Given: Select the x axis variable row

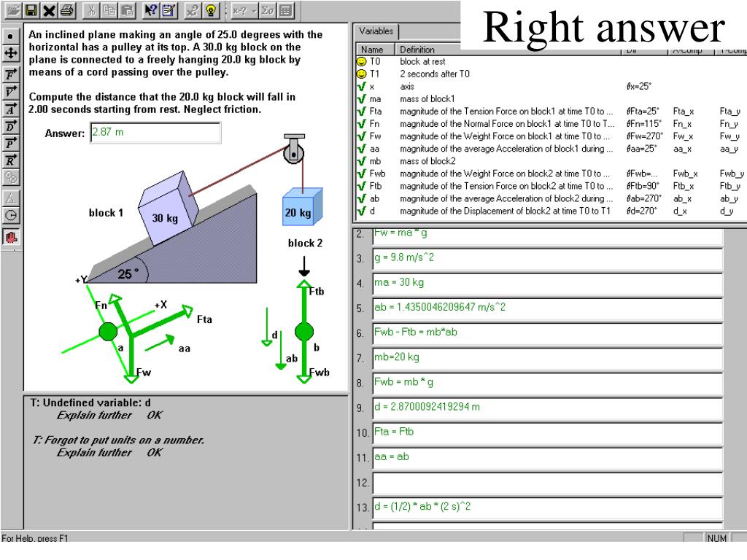Looking at the screenshot, I should coord(550,87).
